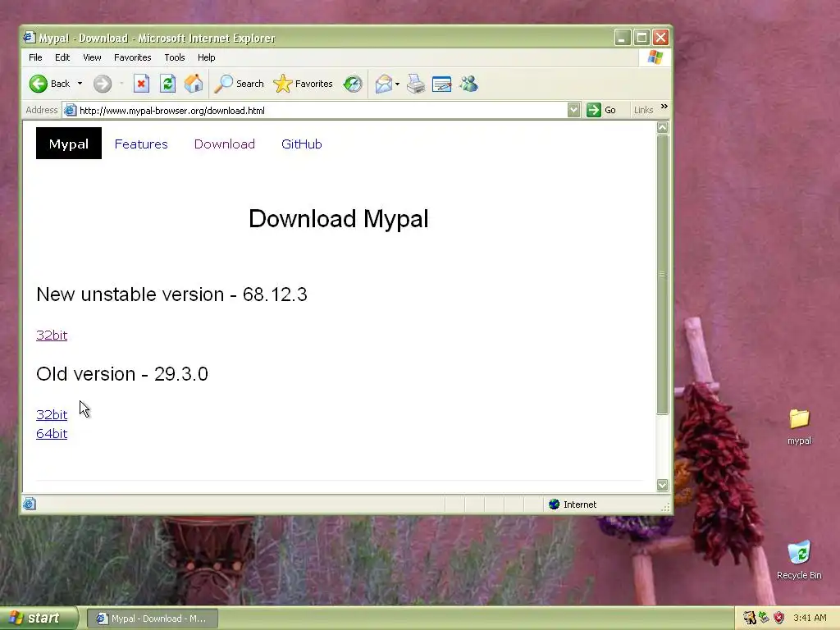Click the Mypal black logo tab

pos(69,144)
